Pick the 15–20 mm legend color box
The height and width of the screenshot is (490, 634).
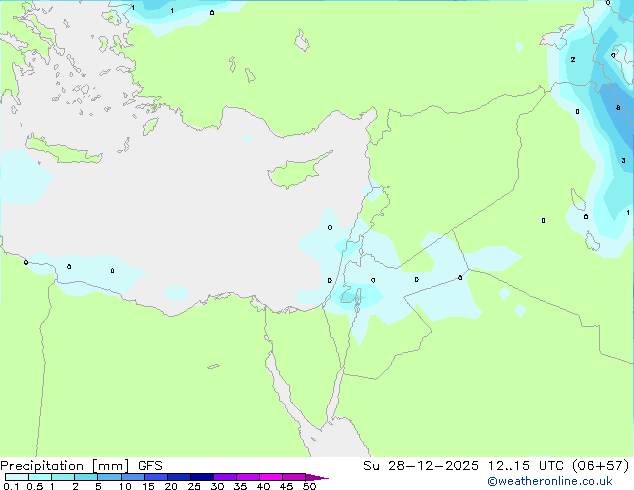point(155,477)
